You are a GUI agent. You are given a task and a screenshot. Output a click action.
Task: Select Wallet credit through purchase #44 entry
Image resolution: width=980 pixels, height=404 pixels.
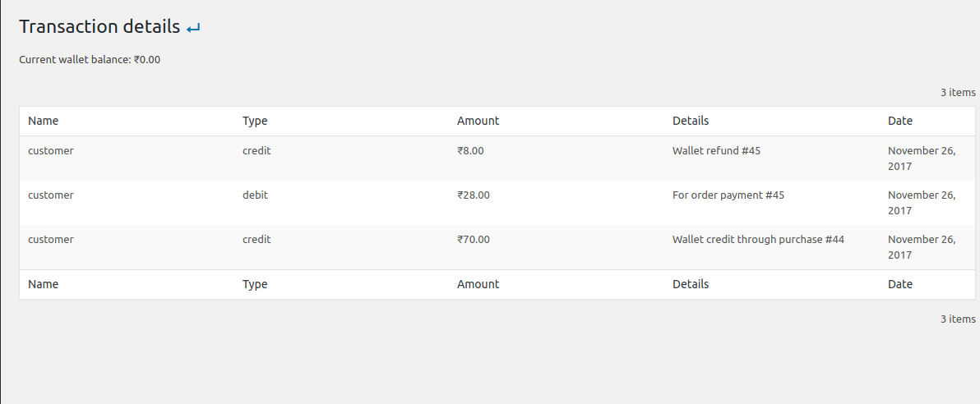point(758,240)
